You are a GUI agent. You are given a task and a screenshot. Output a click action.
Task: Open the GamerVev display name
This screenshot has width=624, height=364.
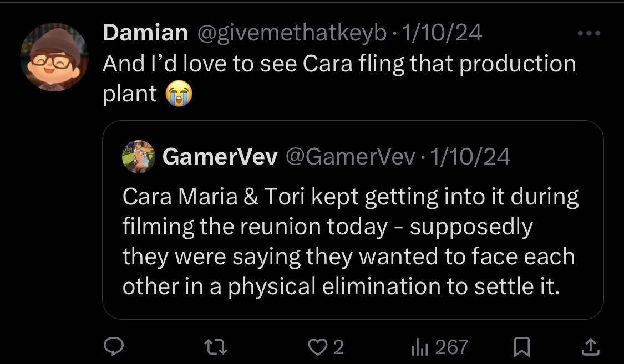point(220,157)
